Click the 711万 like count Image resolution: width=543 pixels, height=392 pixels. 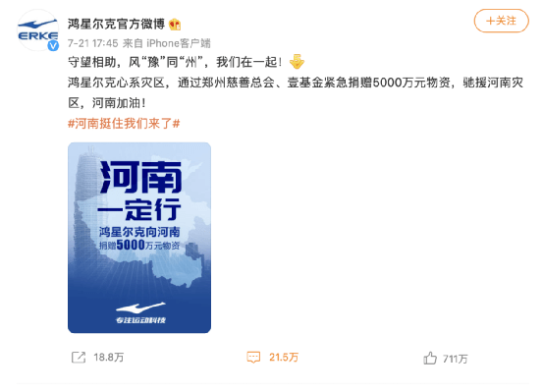pos(455,359)
